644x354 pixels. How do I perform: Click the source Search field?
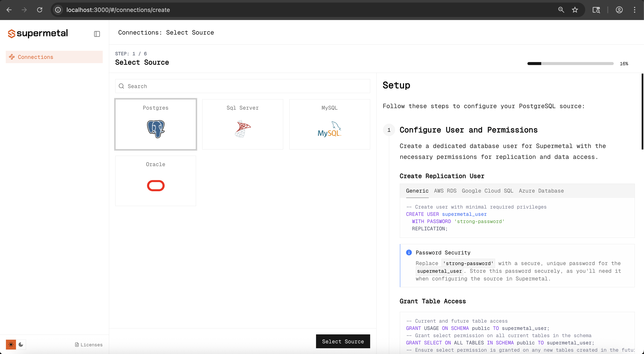(x=242, y=86)
